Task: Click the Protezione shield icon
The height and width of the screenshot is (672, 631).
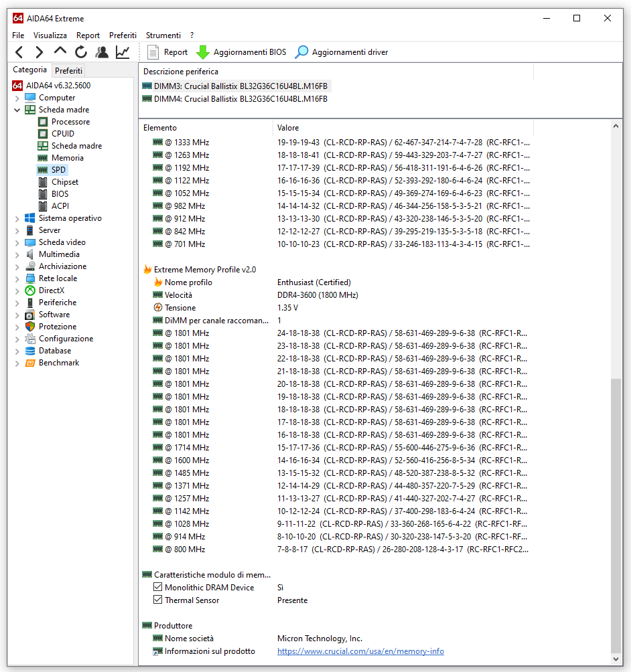Action: pyautogui.click(x=30, y=327)
